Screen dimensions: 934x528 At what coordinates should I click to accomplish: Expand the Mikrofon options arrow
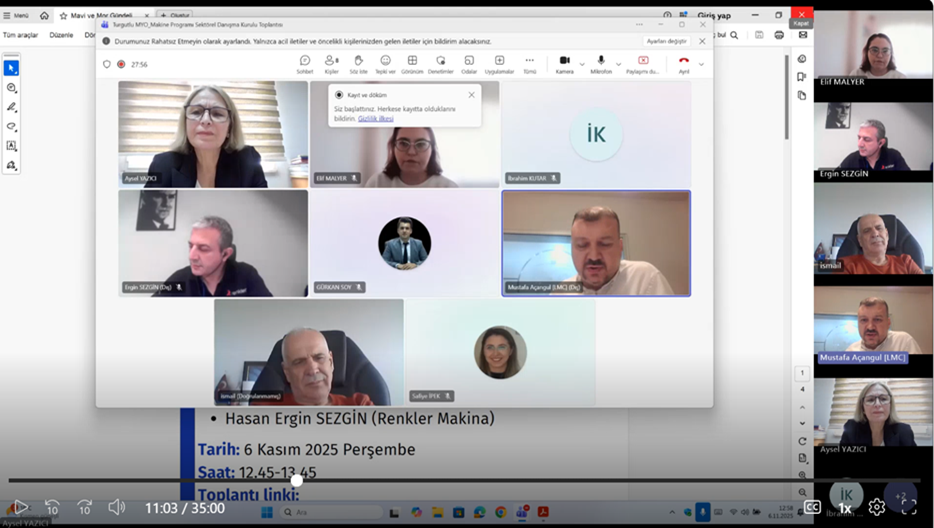(617, 64)
